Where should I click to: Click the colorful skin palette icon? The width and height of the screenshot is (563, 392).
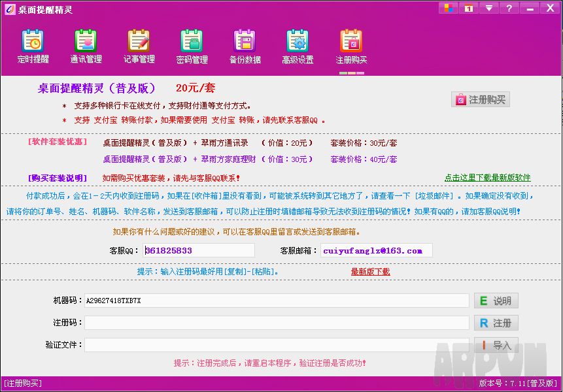coord(448,8)
